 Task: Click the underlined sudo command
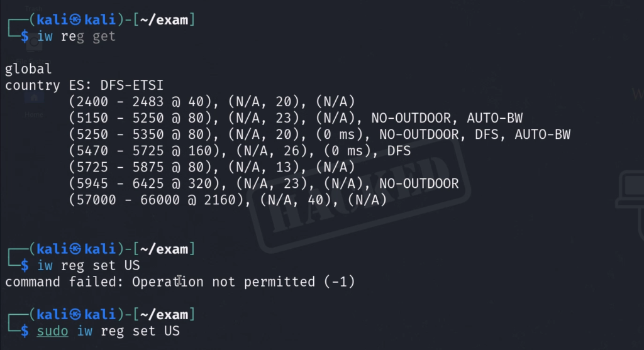[x=53, y=331]
